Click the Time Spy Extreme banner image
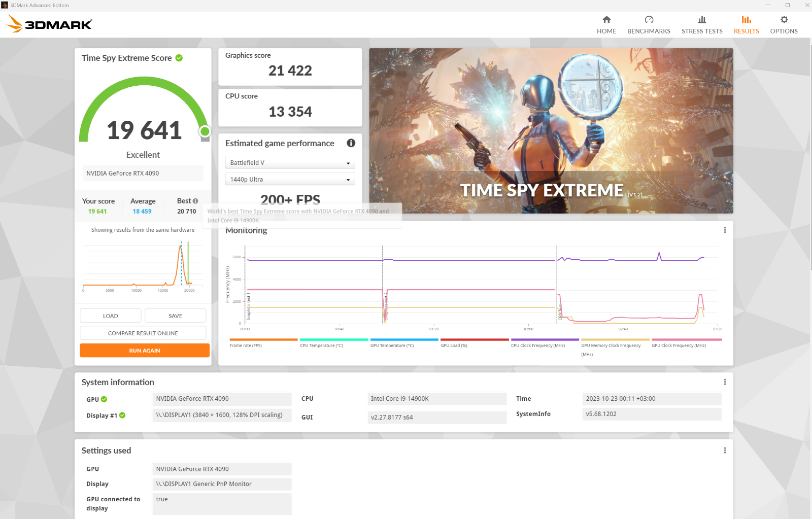 (551, 131)
